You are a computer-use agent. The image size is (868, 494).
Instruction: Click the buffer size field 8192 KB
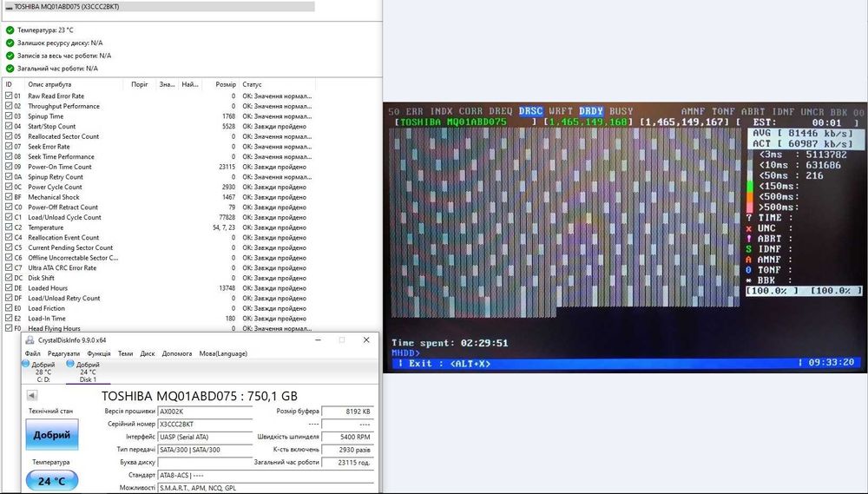pyautogui.click(x=348, y=412)
